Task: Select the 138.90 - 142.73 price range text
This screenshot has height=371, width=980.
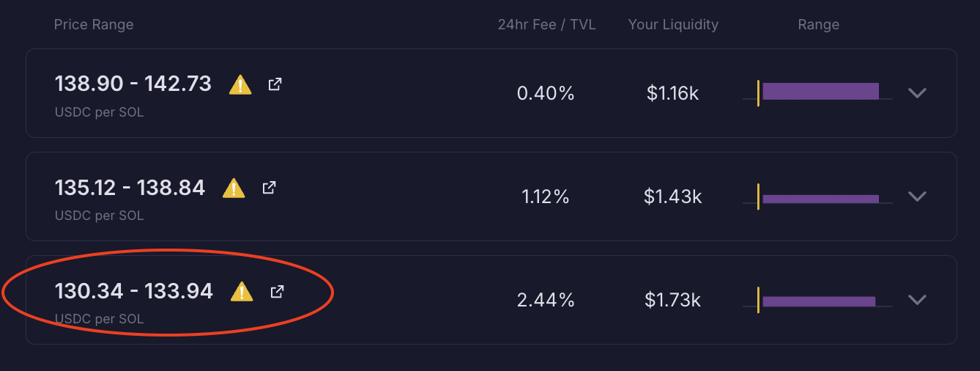Action: 133,84
